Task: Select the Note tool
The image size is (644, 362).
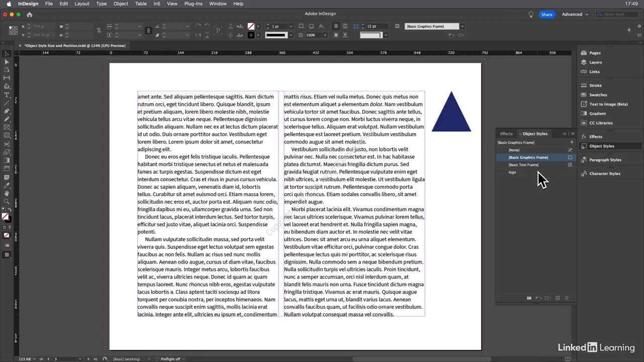Action: point(7,177)
